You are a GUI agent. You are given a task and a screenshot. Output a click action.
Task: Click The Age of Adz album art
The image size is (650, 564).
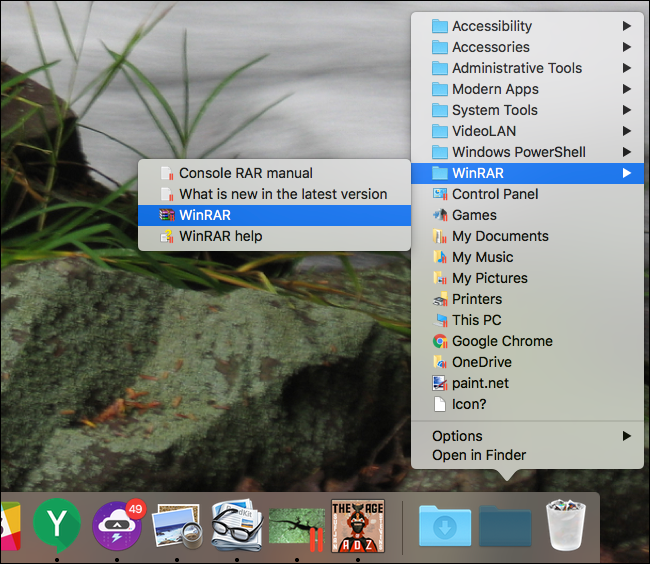click(x=358, y=526)
